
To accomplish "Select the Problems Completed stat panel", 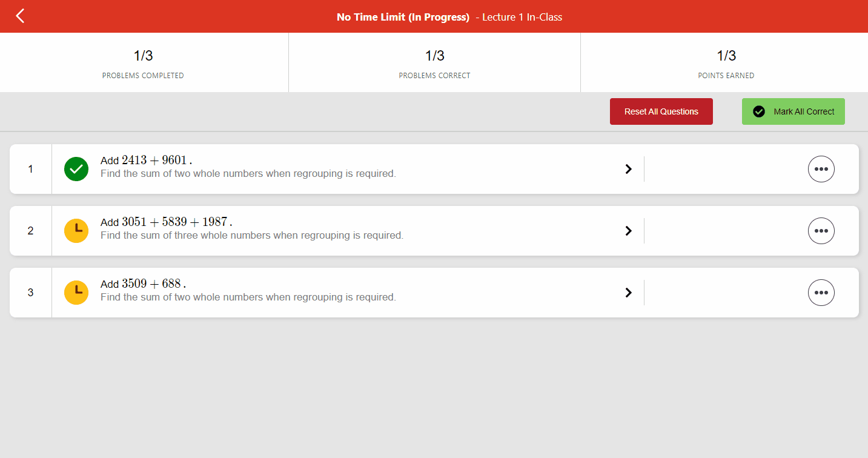I will pyautogui.click(x=143, y=62).
